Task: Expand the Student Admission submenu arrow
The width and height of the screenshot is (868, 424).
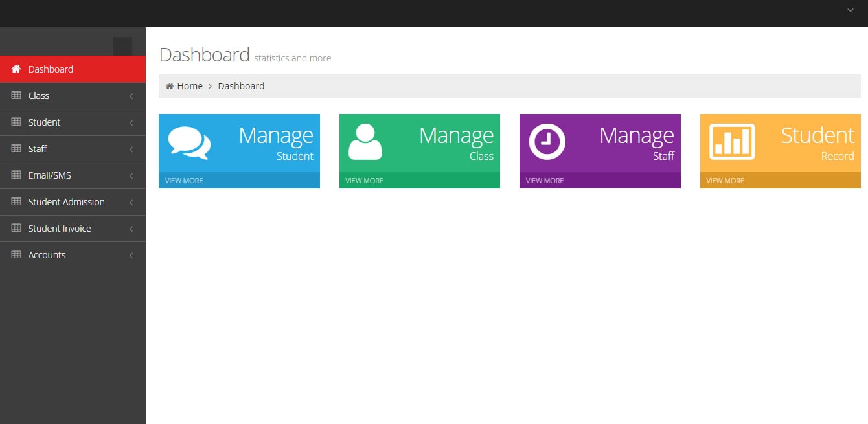Action: tap(131, 203)
